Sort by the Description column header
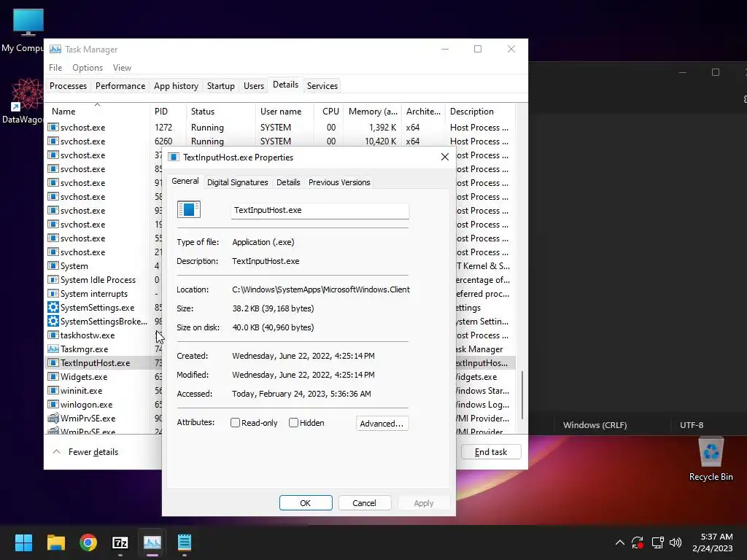 click(x=480, y=112)
